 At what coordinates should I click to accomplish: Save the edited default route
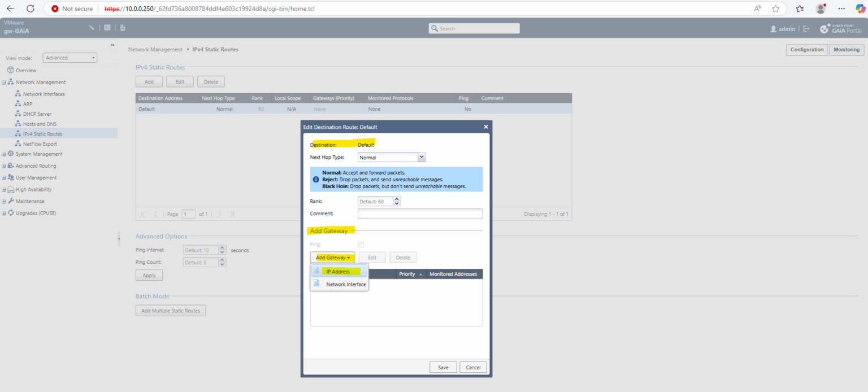pos(442,367)
